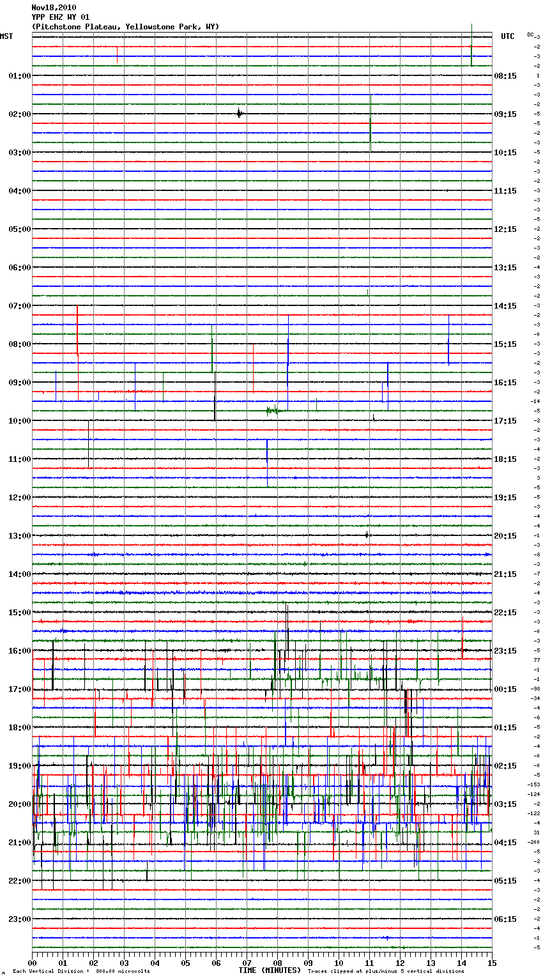Click the DC offset value -153
This screenshot has width=543, height=980.
click(x=534, y=785)
